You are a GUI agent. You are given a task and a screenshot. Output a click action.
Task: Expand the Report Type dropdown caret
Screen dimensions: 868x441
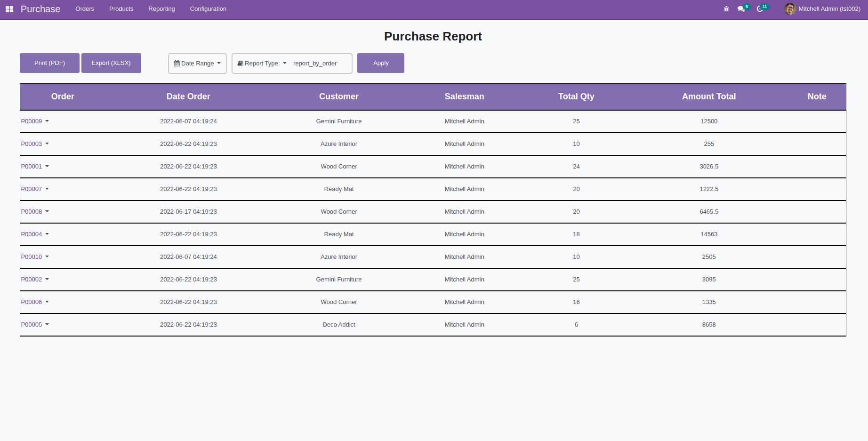click(285, 64)
